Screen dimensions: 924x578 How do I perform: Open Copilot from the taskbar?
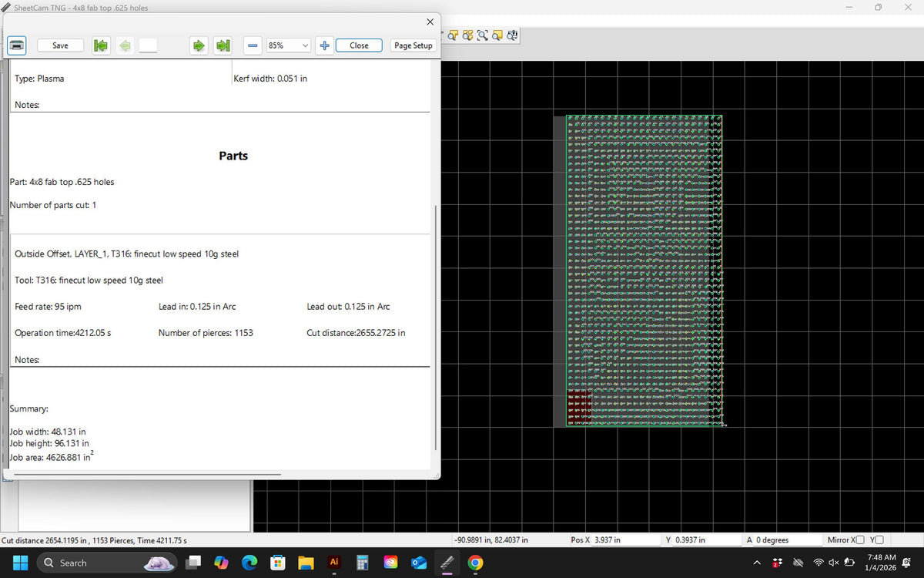pos(222,563)
